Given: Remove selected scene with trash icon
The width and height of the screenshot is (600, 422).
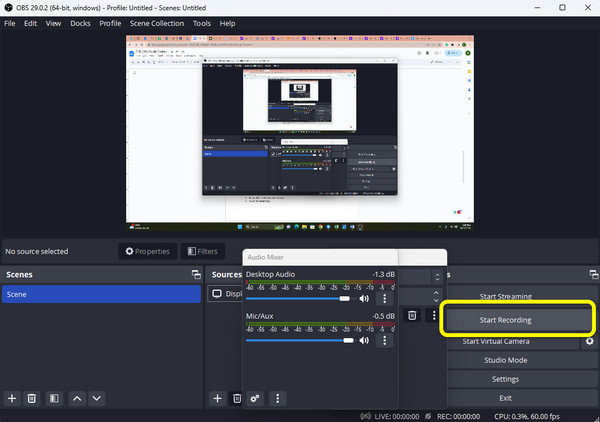Looking at the screenshot, I should (32, 399).
